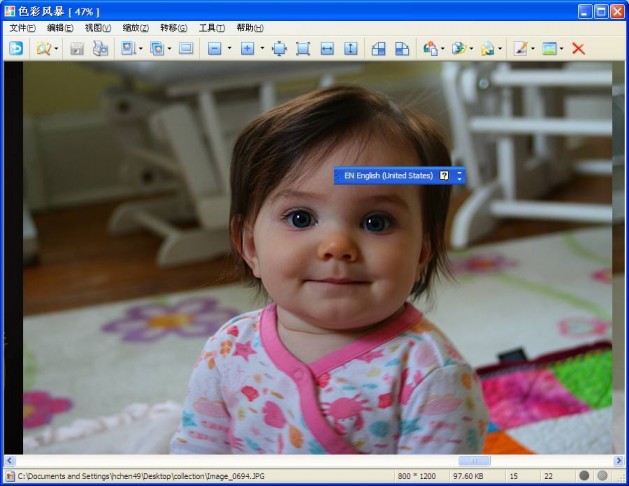Expand the zoom out dropdown arrow
The height and width of the screenshot is (486, 629).
pos(229,48)
